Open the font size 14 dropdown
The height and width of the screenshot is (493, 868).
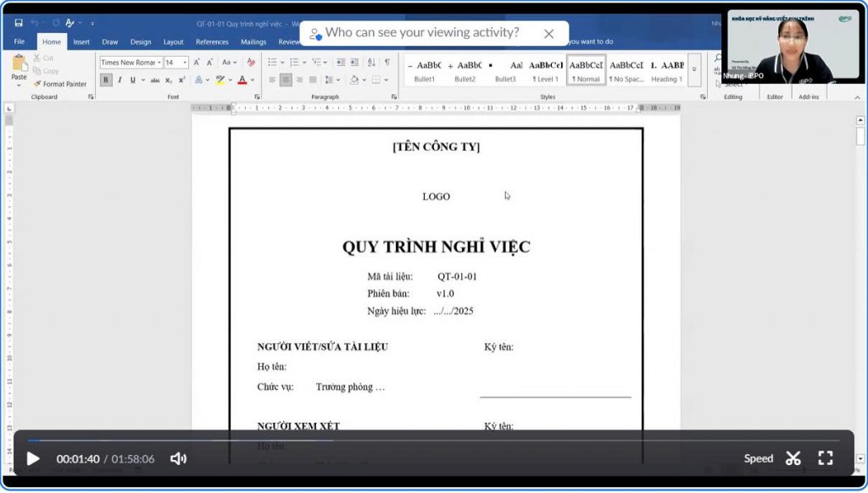[x=176, y=63]
